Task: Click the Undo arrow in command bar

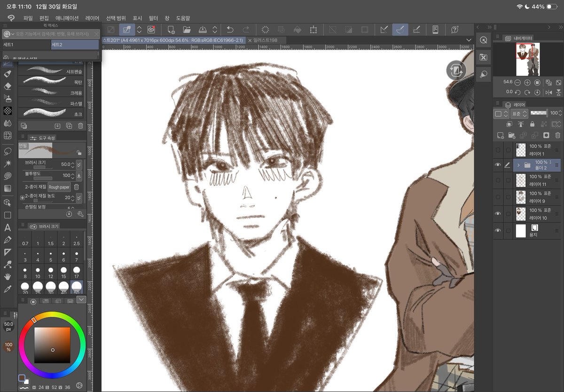Action: point(230,30)
